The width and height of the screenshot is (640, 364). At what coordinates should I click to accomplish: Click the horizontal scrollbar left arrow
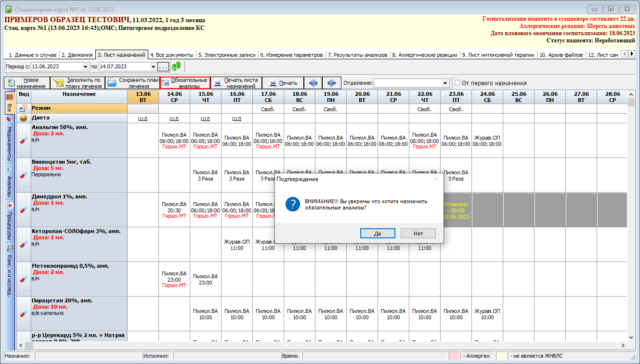(21, 345)
